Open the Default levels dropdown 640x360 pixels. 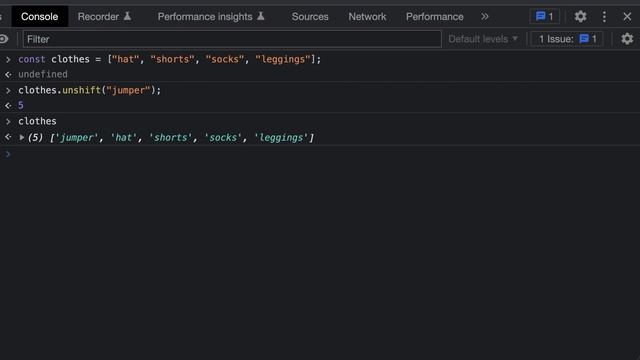483,39
